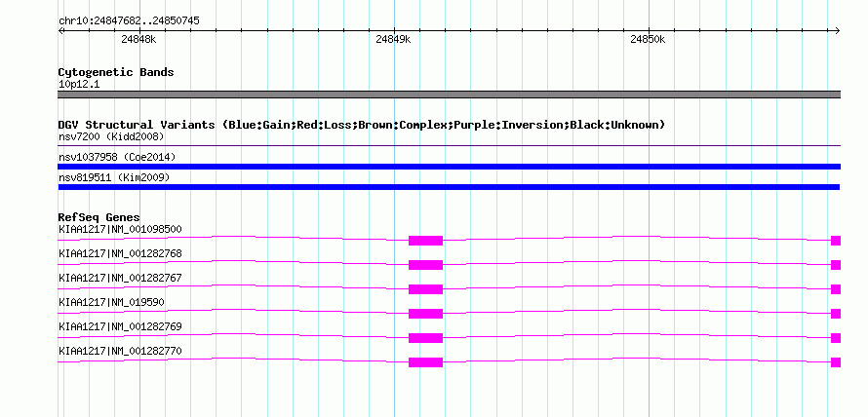Click the right-edge exon of NM_001282769
Image resolution: width=868 pixels, height=417 pixels.
click(x=836, y=338)
